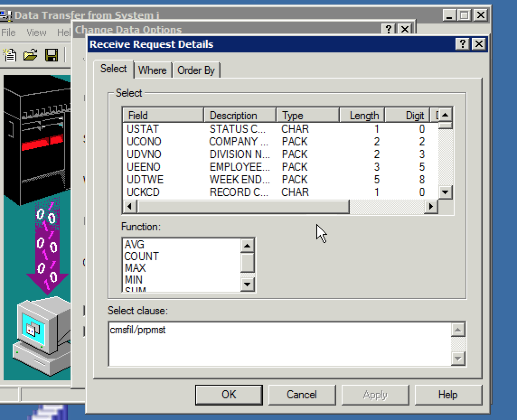Sort by the Length column header
The height and width of the screenshot is (420, 517).
tap(363, 116)
